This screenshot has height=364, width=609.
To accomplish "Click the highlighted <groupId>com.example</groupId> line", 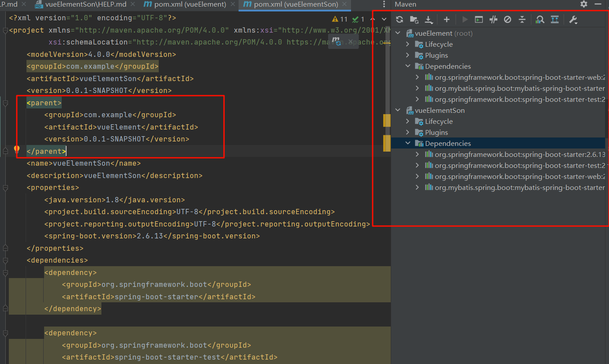I will pos(93,67).
